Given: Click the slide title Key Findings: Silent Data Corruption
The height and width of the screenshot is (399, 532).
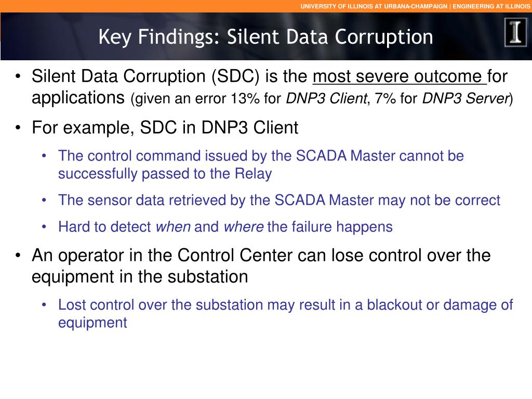Looking at the screenshot, I should point(265,37).
